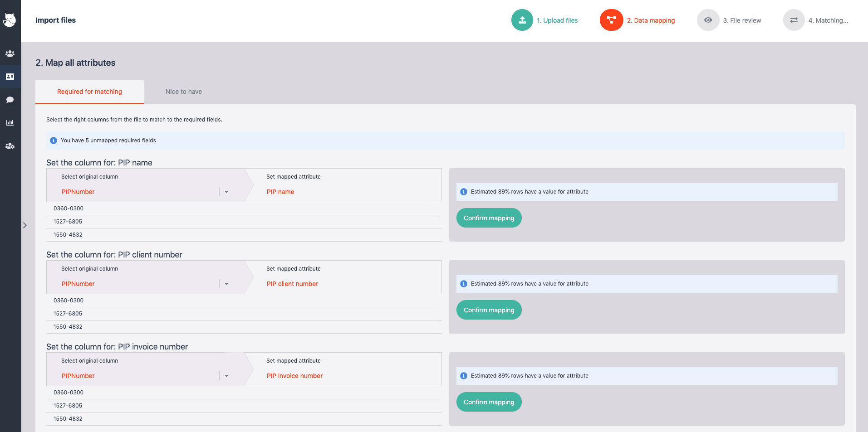This screenshot has width=868, height=432.
Task: Confirm mapping for PIP name
Action: [489, 218]
